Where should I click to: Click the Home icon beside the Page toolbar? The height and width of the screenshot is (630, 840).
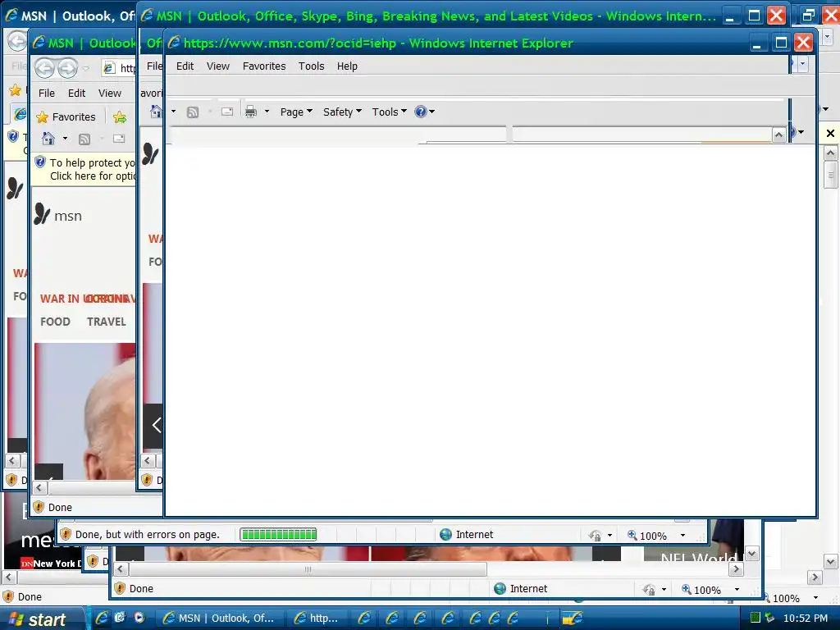pos(156,112)
